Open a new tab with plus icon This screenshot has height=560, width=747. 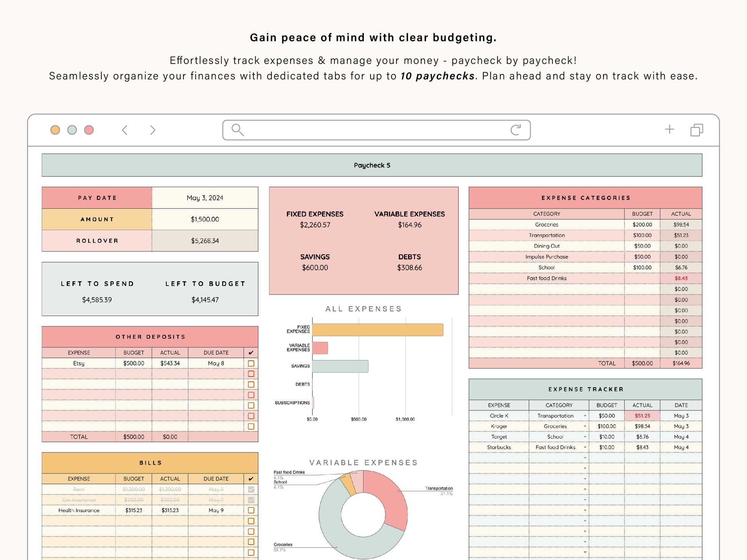click(669, 129)
